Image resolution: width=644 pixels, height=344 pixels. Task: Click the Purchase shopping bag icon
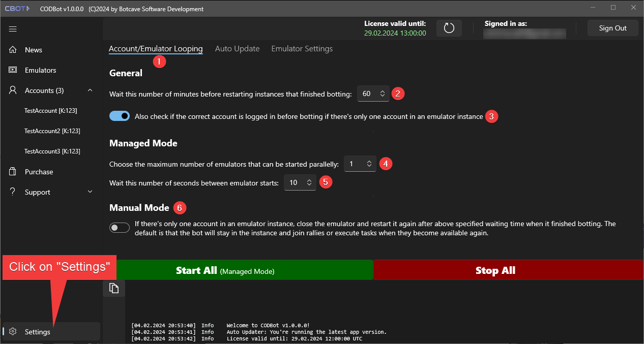click(x=13, y=172)
